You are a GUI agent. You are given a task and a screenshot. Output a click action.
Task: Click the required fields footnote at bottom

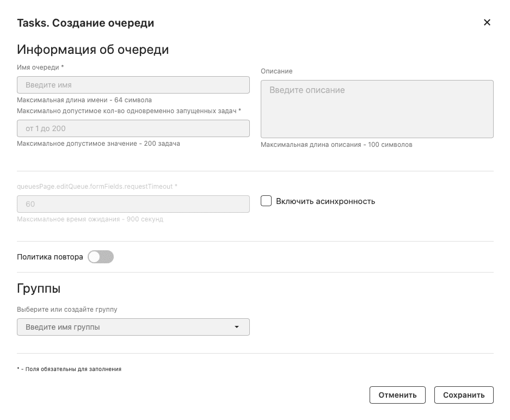click(68, 369)
